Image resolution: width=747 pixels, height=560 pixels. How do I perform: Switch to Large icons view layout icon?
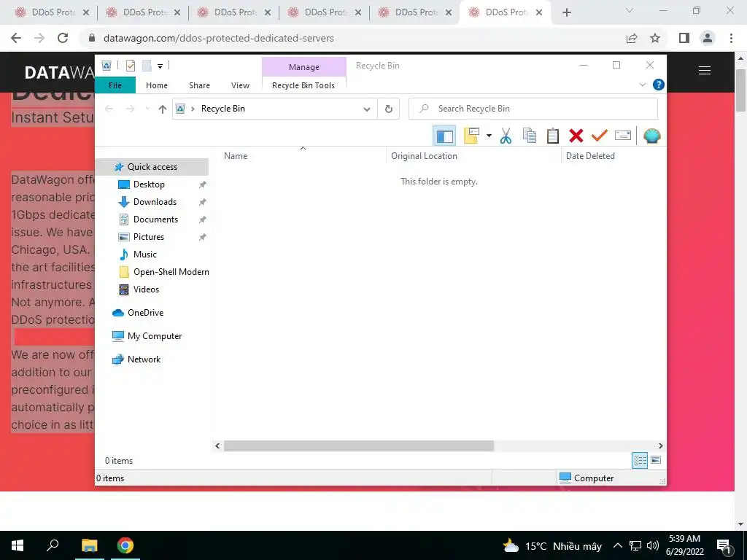pyautogui.click(x=656, y=460)
